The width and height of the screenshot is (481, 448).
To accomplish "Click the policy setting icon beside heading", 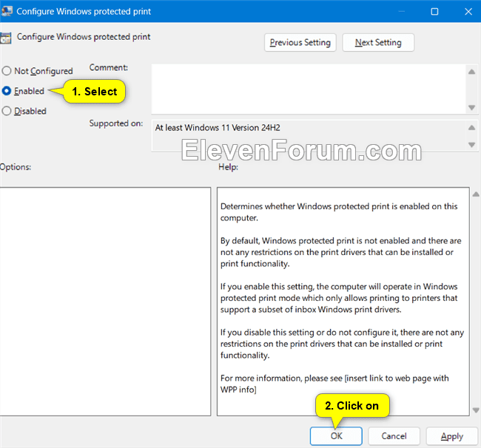I will pos(5,38).
